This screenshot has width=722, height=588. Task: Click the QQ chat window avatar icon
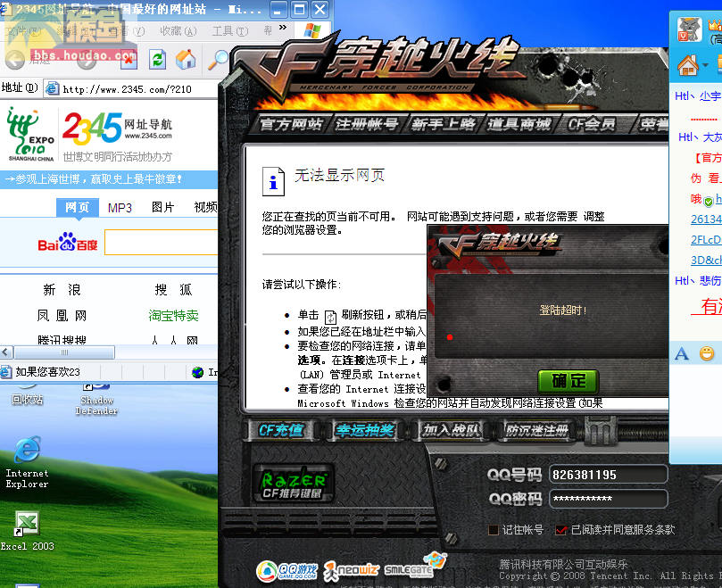point(689,29)
